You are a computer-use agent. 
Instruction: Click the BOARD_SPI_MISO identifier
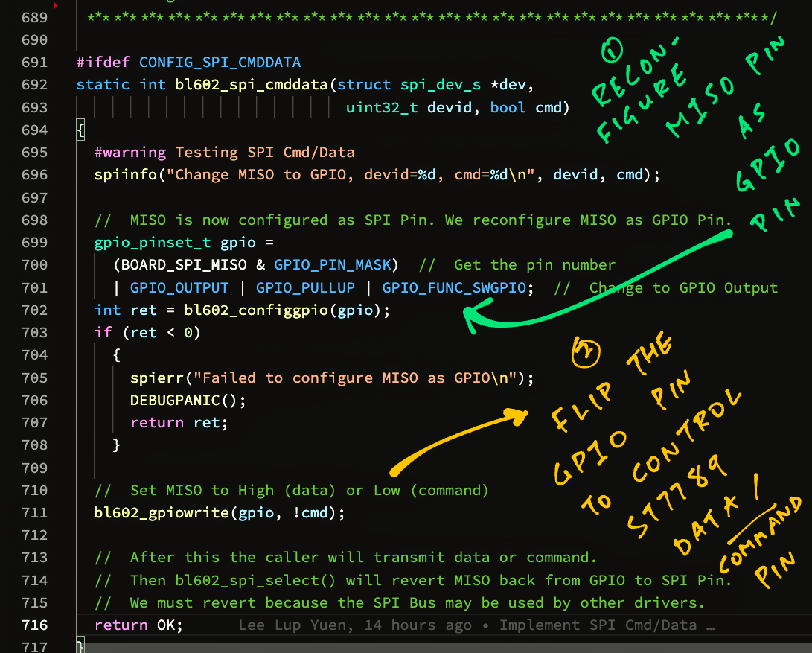click(x=184, y=265)
